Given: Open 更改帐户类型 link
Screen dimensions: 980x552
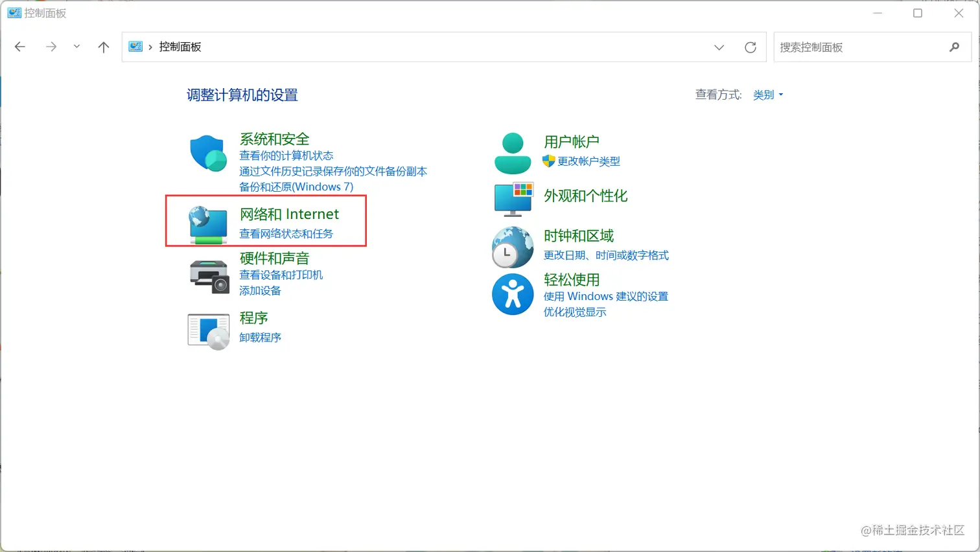Looking at the screenshot, I should 589,161.
